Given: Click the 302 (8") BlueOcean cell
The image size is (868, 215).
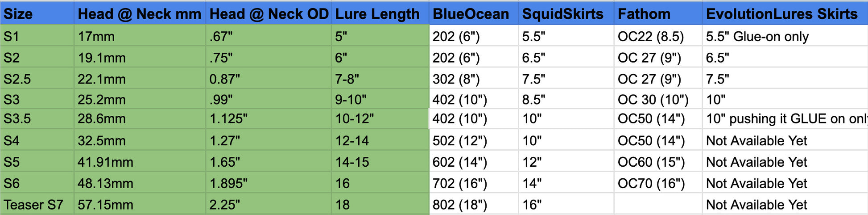Looking at the screenshot, I should 474,79.
